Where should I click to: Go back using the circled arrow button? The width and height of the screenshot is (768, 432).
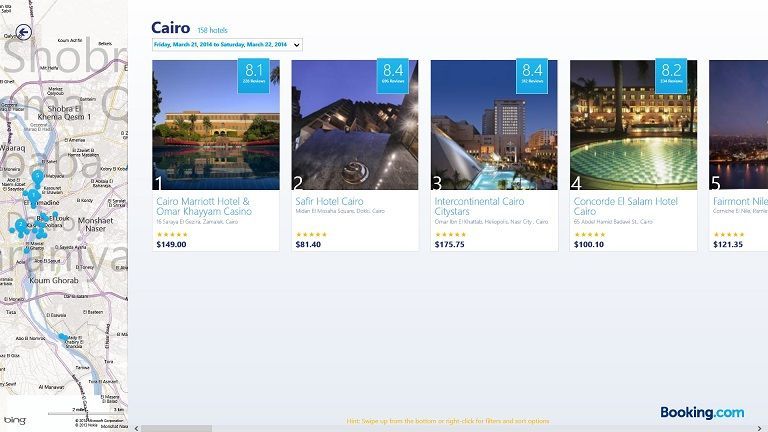[24, 32]
